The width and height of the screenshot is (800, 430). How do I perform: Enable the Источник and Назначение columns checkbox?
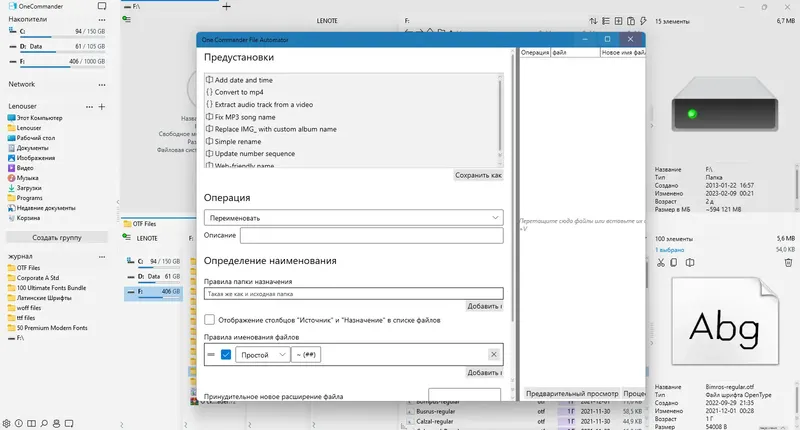209,320
